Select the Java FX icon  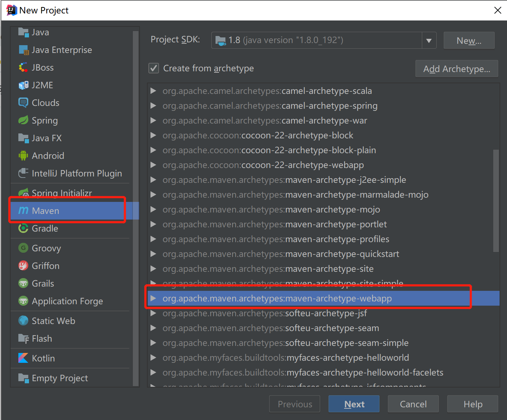coord(23,138)
